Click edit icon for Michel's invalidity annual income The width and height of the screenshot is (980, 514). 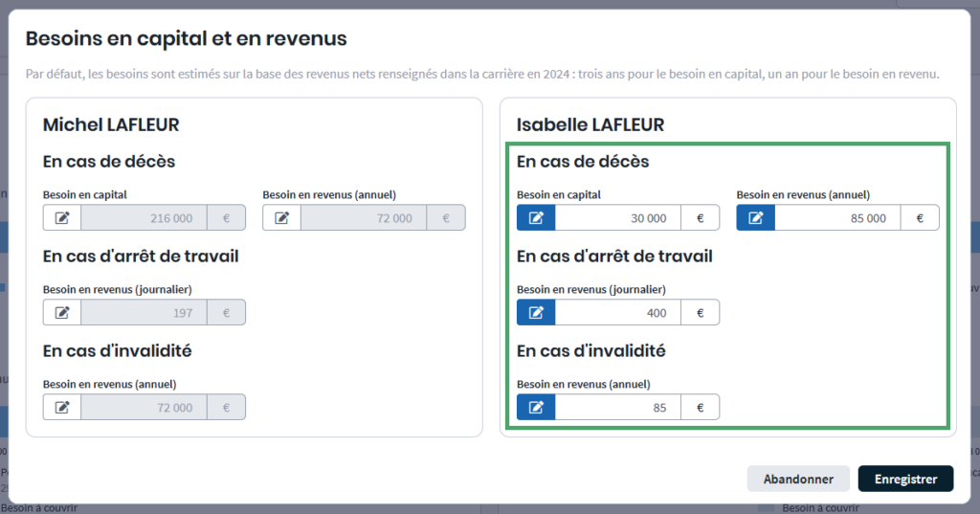click(x=62, y=408)
